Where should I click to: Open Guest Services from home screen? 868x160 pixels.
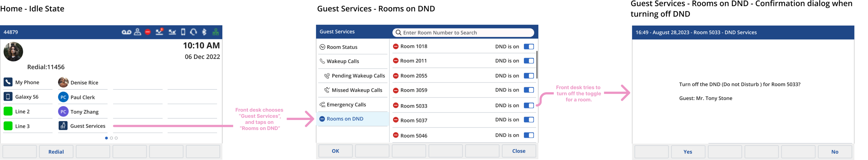[82, 126]
